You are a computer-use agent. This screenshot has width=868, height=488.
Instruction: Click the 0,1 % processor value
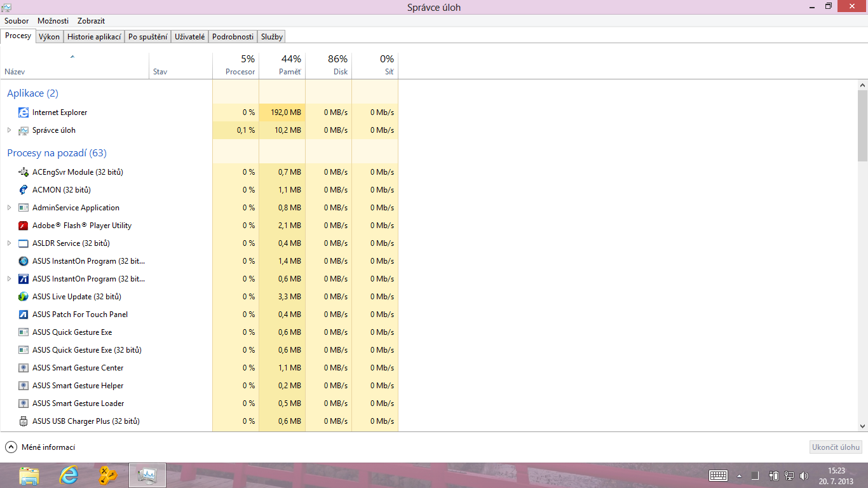246,130
